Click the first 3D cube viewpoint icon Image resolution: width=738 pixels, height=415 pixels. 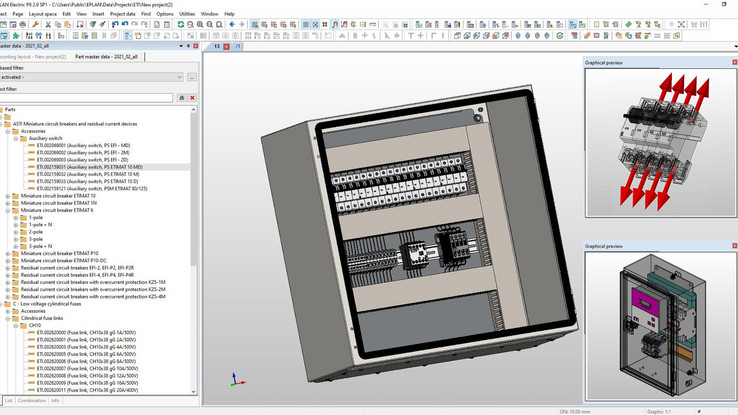(x=457, y=36)
